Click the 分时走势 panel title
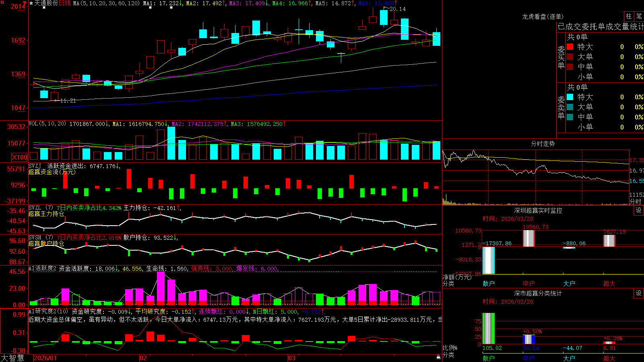644x362 pixels. pos(543,144)
